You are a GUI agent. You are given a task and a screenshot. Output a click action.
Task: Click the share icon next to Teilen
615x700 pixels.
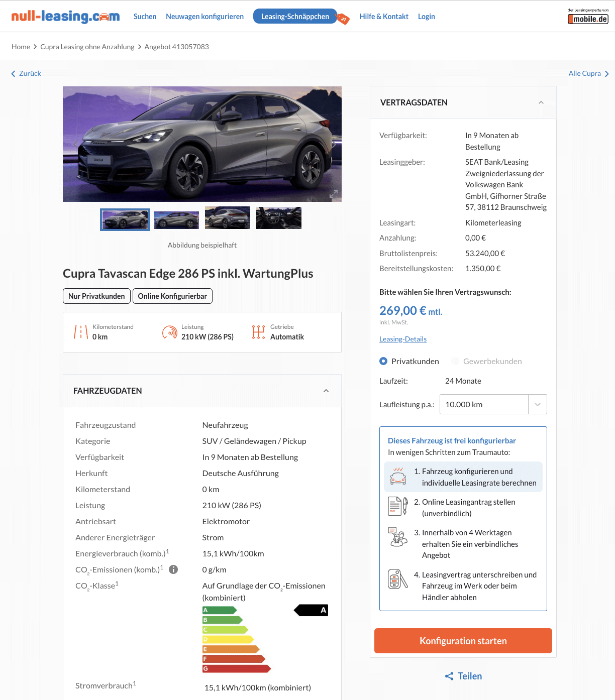pyautogui.click(x=449, y=676)
